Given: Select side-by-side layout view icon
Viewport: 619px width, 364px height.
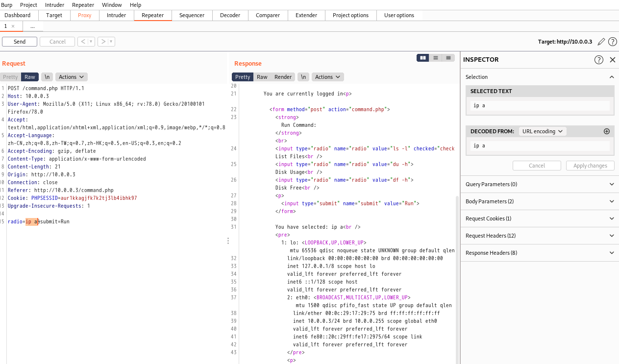Looking at the screenshot, I should coord(423,58).
